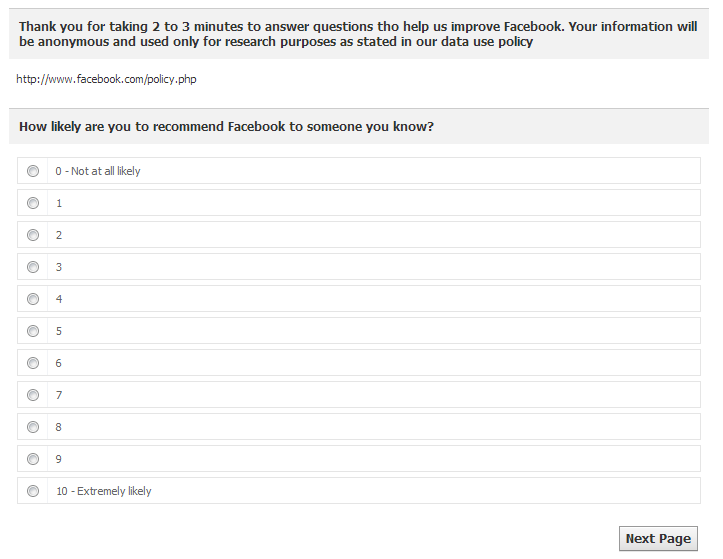Image resolution: width=723 pixels, height=559 pixels.
Task: Pick the radio button for rating 3
Action: pyautogui.click(x=33, y=267)
